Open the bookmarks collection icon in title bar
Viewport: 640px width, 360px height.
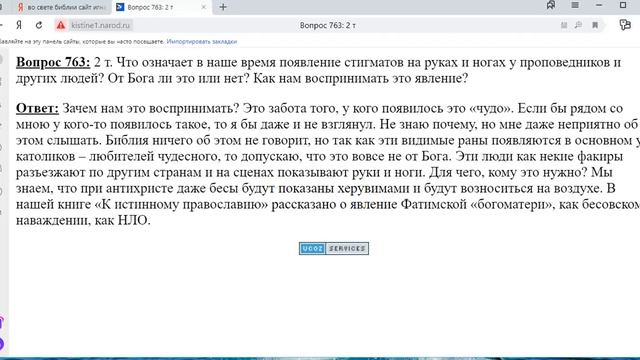click(x=551, y=5)
